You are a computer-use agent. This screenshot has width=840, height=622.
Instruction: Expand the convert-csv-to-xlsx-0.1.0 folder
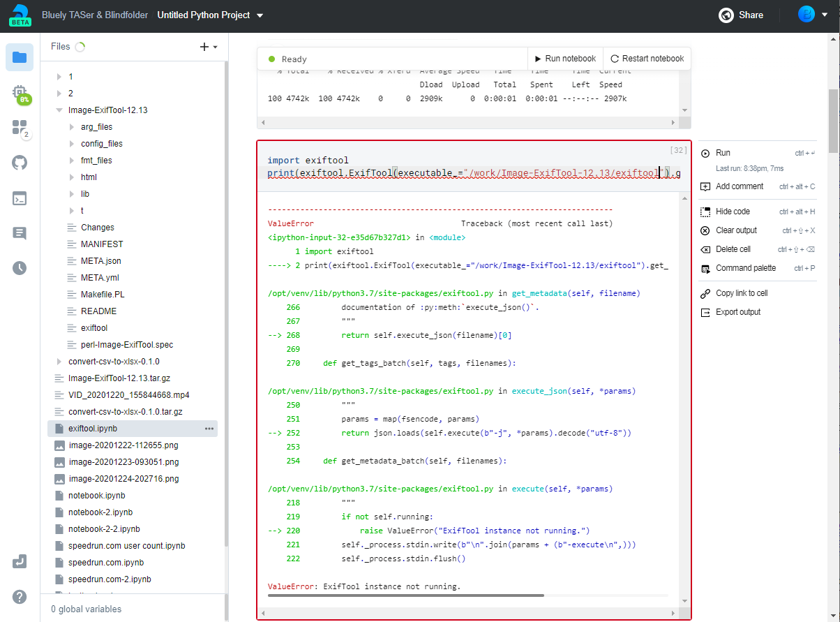tap(59, 361)
